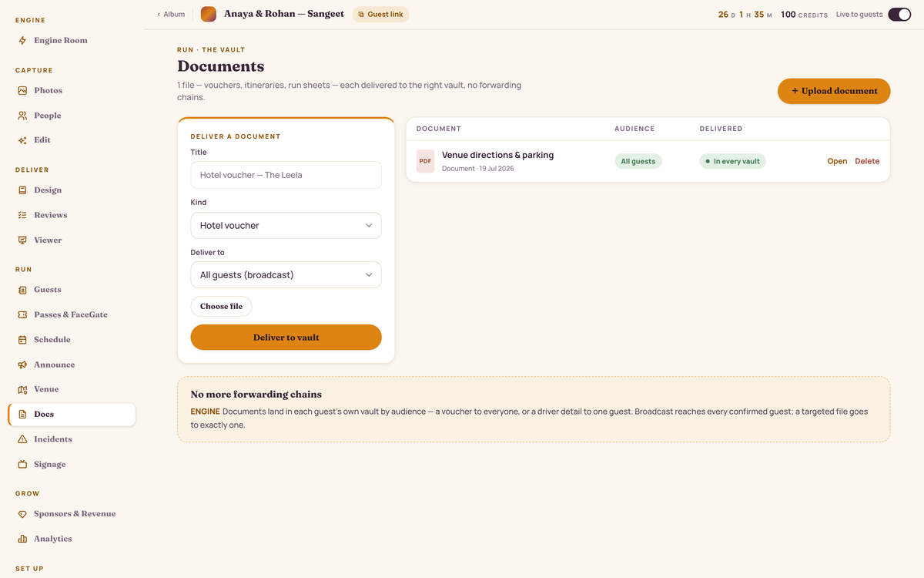Screen dimensions: 924x578
Task: Click the album gradient avatar icon
Action: [209, 14]
